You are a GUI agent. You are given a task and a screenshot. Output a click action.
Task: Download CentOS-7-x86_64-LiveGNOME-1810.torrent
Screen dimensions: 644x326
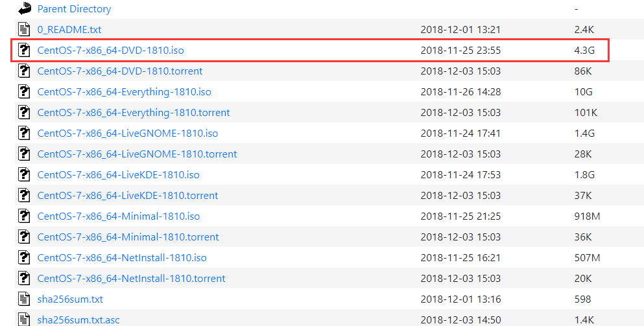pos(137,154)
